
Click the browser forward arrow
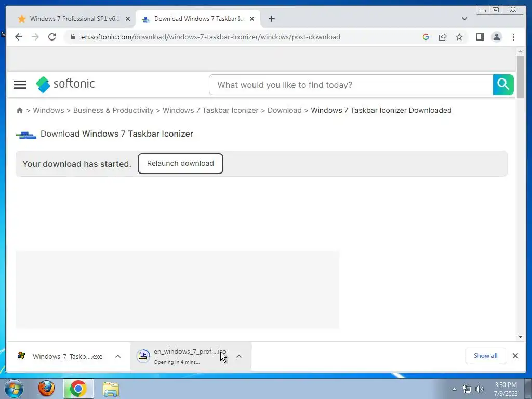click(x=35, y=37)
